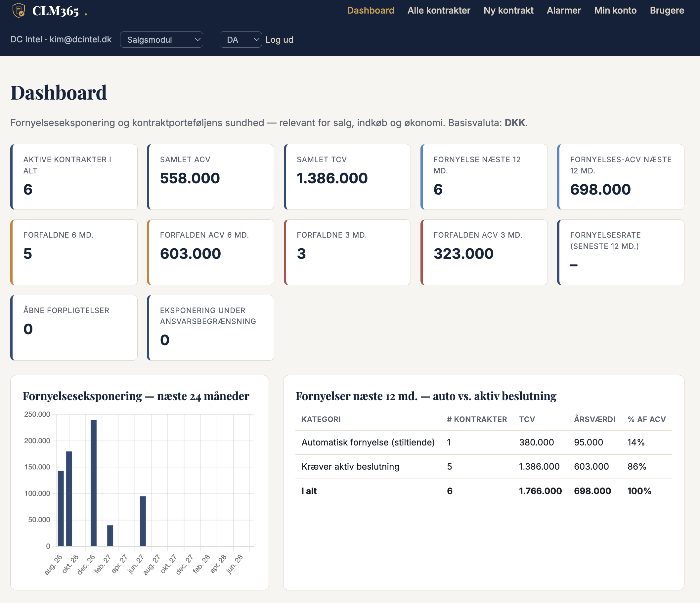Viewport: 700px width, 603px height.
Task: Click the DC Intel · kim@dcintel.dk account text
Action: pos(61,39)
